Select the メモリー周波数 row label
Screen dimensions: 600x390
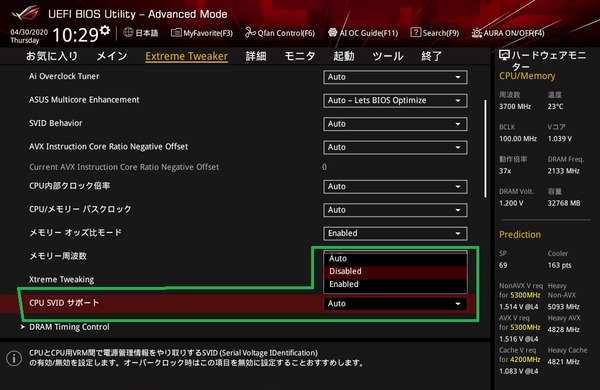coord(58,256)
